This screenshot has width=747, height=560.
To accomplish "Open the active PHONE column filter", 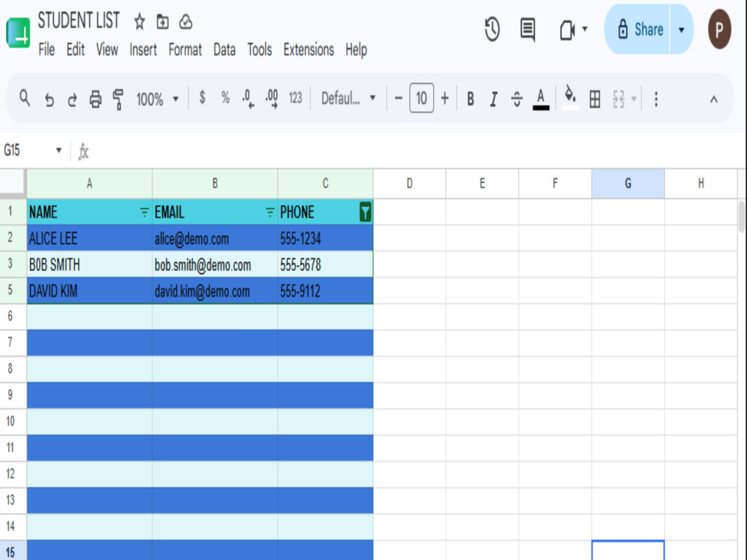I will pos(365,212).
